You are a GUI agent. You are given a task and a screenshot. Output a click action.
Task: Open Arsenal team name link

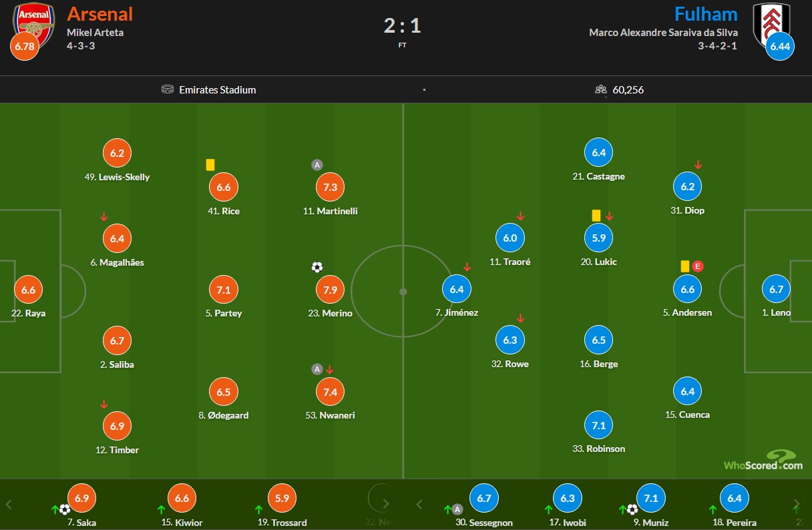pyautogui.click(x=100, y=14)
